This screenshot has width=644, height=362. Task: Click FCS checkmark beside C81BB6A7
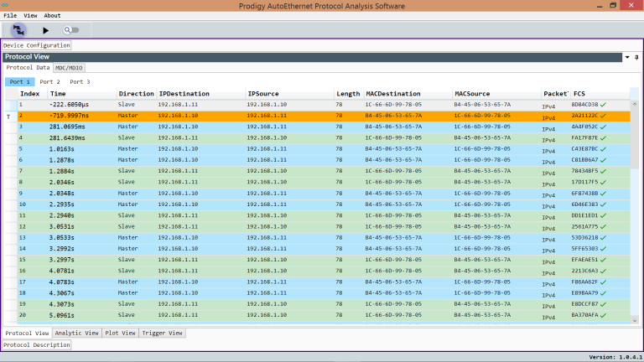click(604, 161)
